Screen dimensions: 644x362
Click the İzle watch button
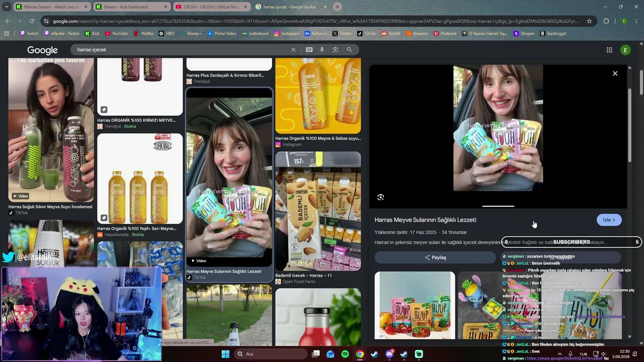tap(609, 220)
